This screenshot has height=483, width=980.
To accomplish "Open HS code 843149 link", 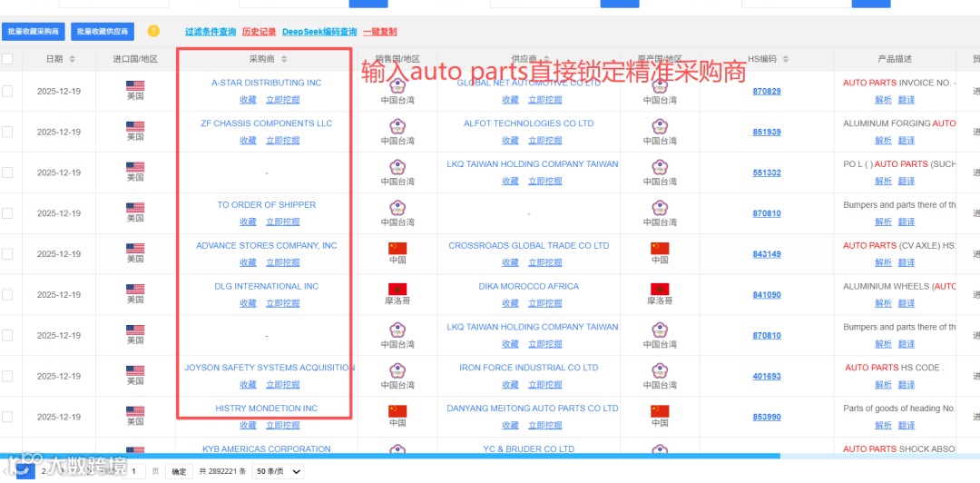I will point(766,254).
